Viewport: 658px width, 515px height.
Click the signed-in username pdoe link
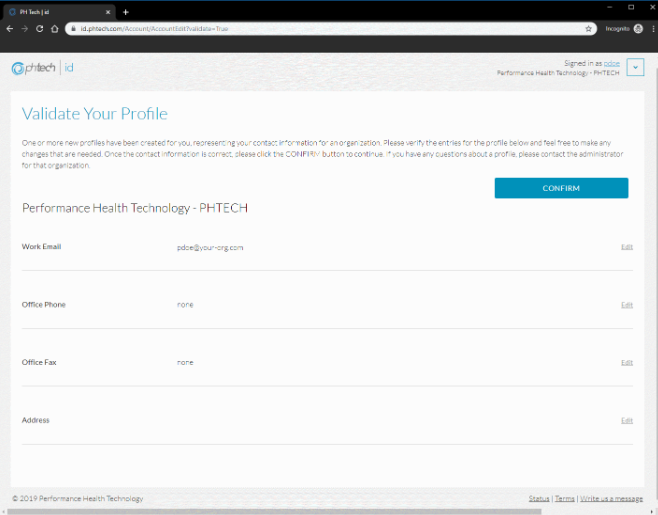(x=612, y=63)
